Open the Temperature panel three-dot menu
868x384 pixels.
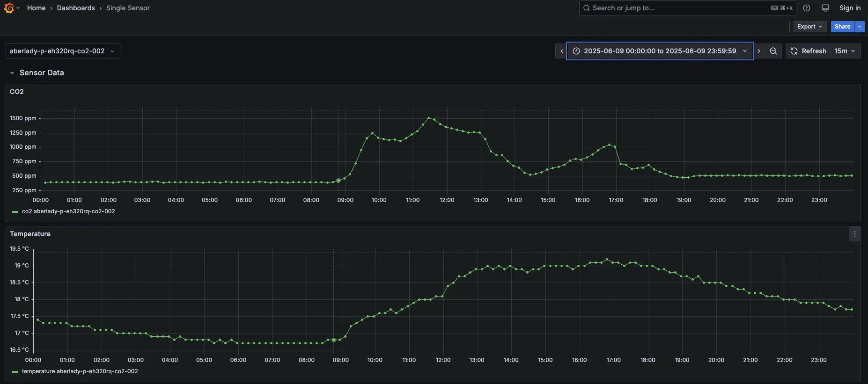[x=855, y=234]
